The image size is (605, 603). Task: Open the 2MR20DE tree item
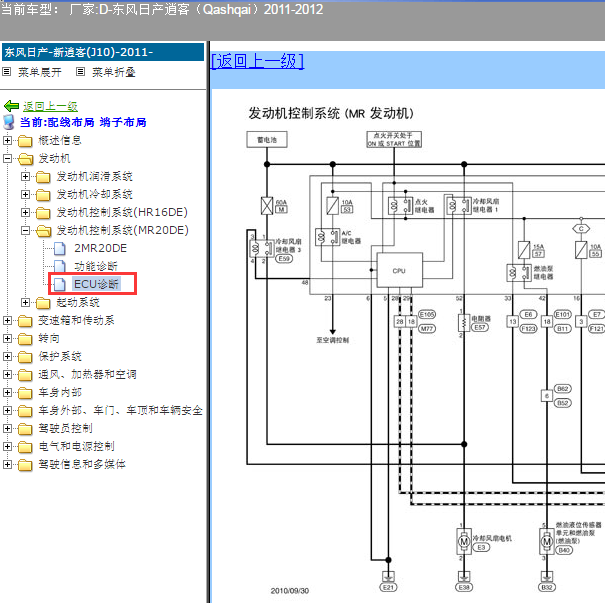coord(100,248)
